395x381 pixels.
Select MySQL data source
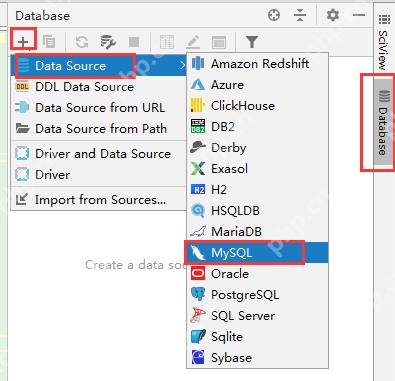pos(257,253)
